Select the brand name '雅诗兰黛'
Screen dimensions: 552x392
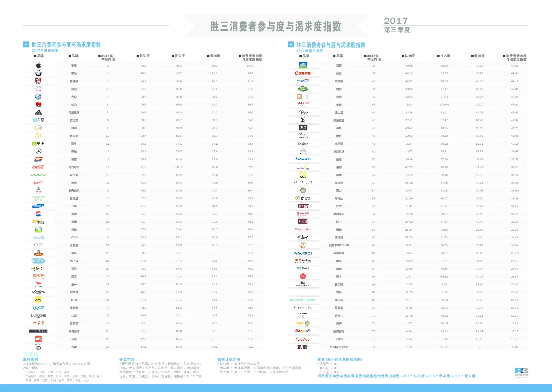(x=74, y=331)
